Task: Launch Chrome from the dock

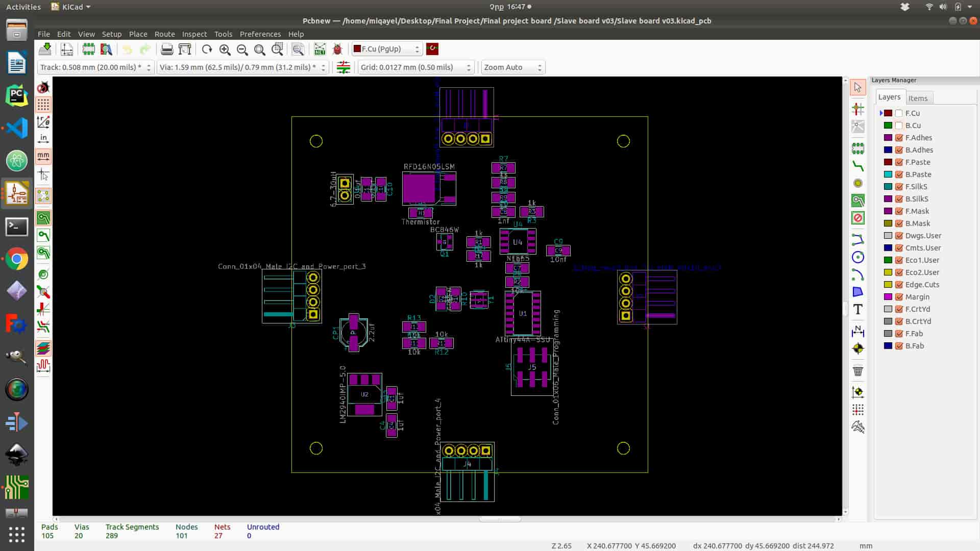Action: 17,259
